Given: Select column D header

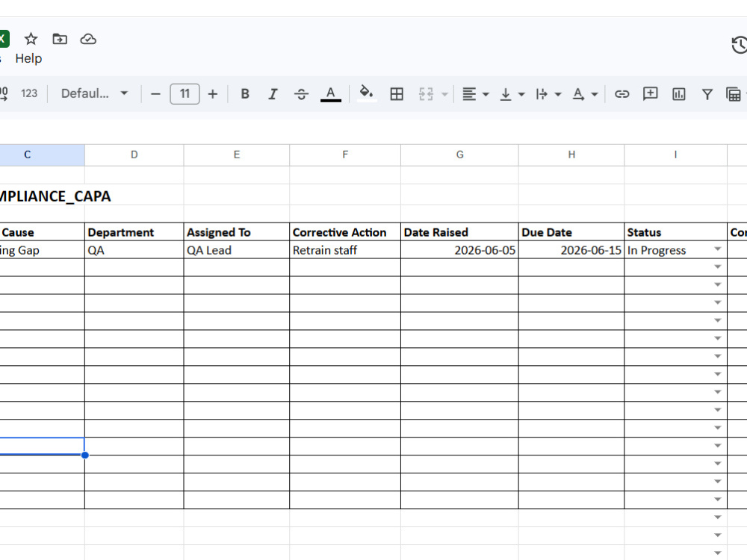Looking at the screenshot, I should (x=134, y=155).
